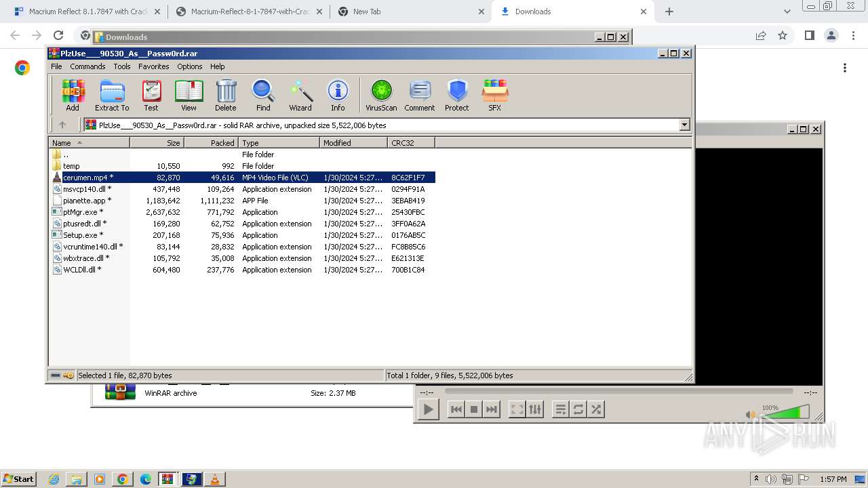
Task: Click the Add toolbar icon in WinRAR
Action: pos(73,95)
